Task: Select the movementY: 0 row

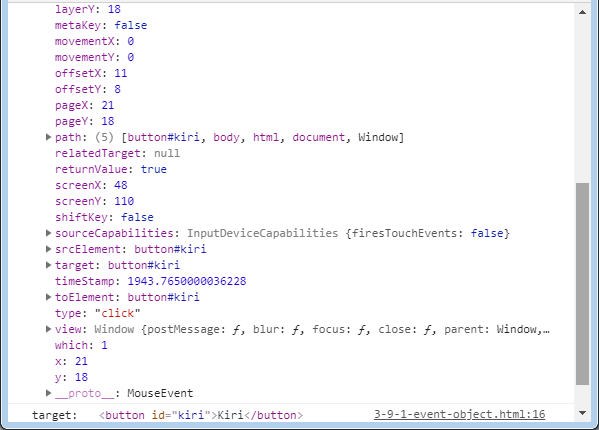Action: click(x=94, y=57)
